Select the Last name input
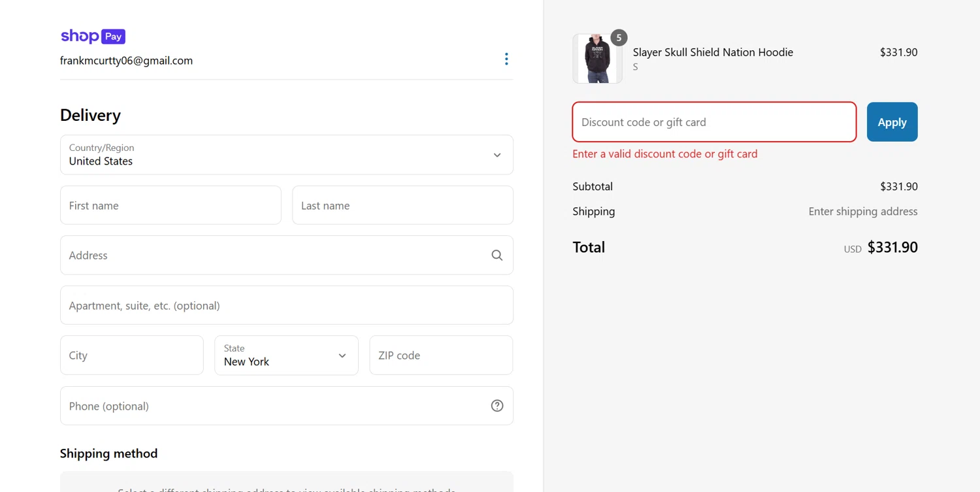Viewport: 980px width, 492px height. pyautogui.click(x=402, y=205)
